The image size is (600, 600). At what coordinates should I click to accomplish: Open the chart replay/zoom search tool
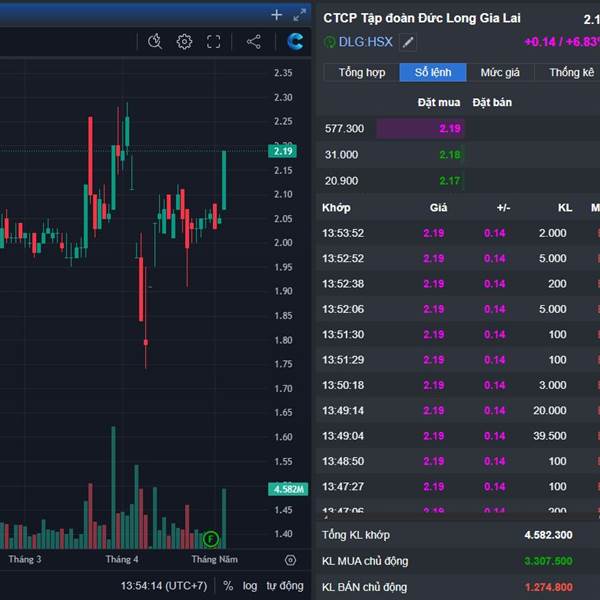[x=155, y=41]
